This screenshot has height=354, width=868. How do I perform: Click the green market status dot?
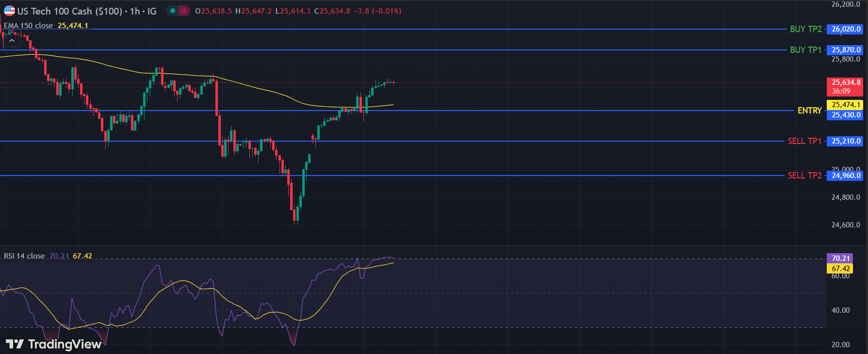tap(173, 11)
